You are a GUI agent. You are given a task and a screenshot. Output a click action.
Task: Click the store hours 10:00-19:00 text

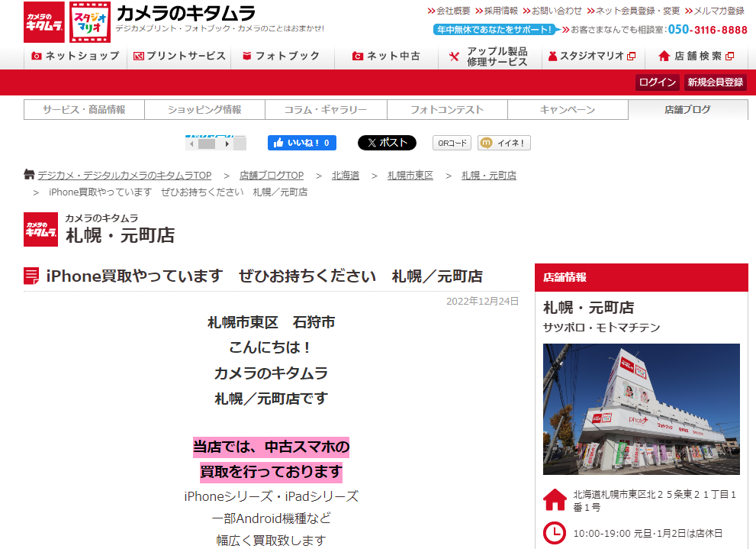(648, 534)
